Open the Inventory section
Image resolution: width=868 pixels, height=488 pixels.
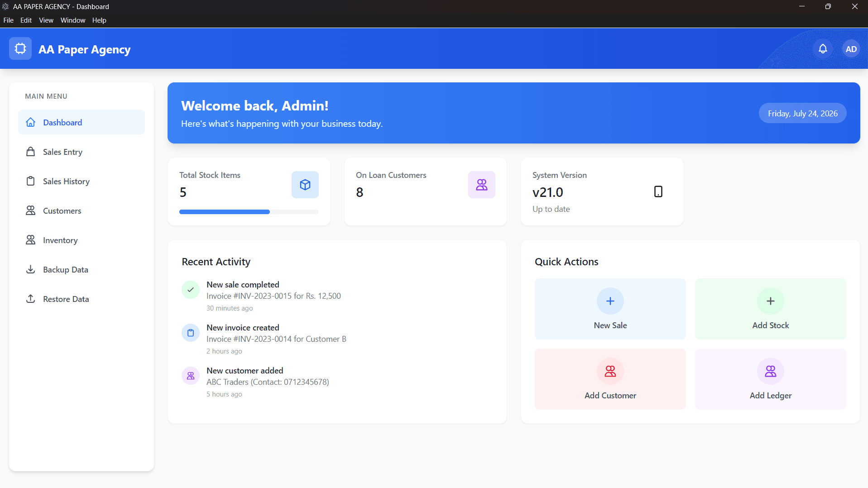82,240
